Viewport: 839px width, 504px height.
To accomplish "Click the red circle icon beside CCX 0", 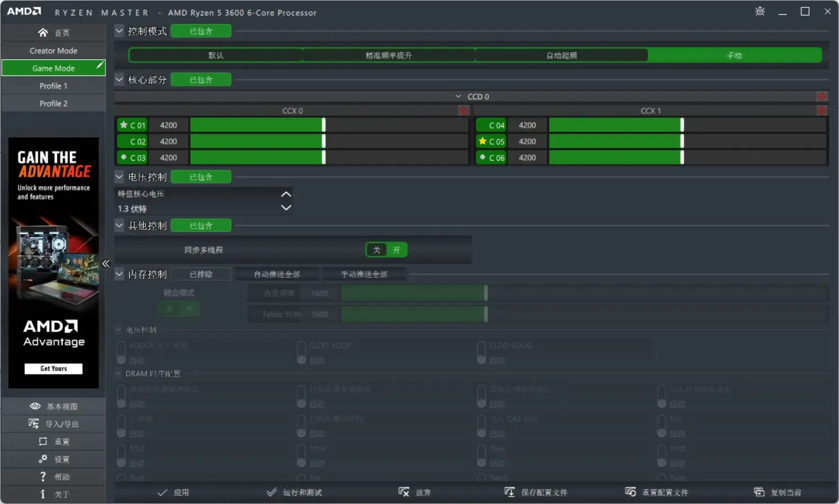I will pyautogui.click(x=463, y=110).
